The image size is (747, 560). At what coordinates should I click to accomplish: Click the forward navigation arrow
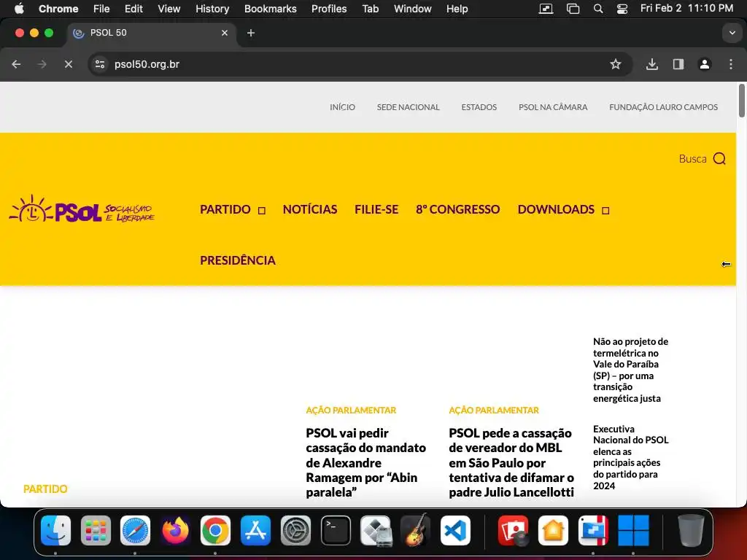[x=42, y=64]
